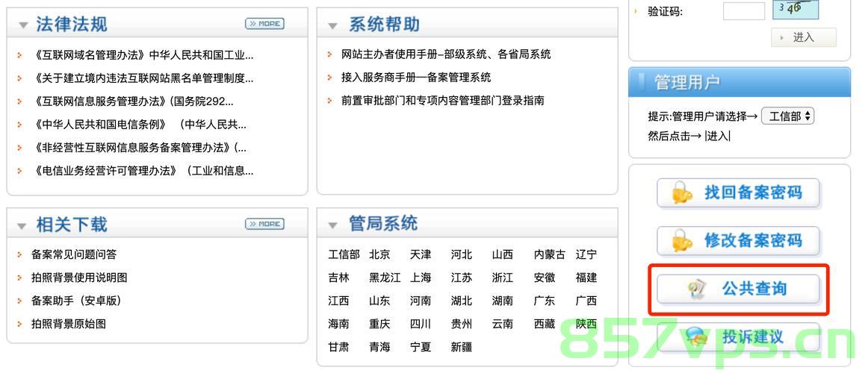Open 备案常见问题问答 download link
The height and width of the screenshot is (373, 868).
74,254
